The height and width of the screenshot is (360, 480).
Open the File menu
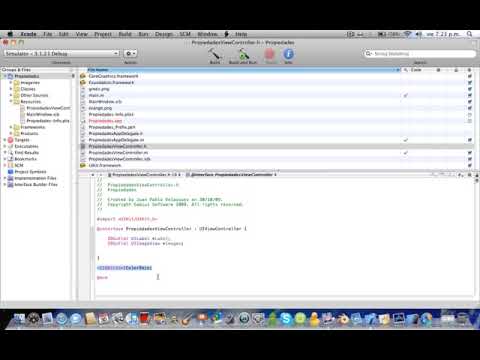(x=48, y=34)
